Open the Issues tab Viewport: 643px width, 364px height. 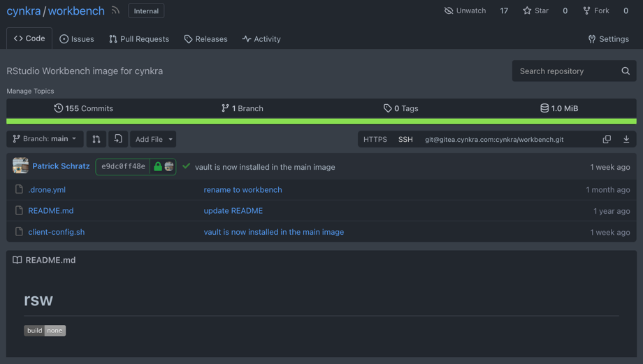(x=77, y=39)
